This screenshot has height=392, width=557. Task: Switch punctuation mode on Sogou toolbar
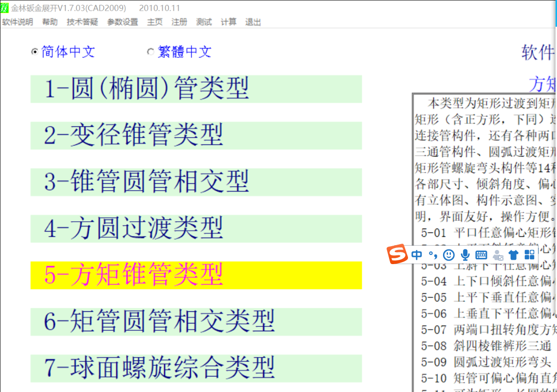pos(433,255)
